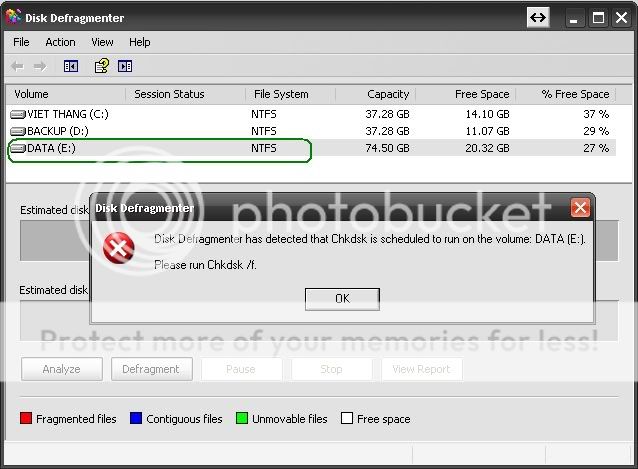
Task: Click the Help question mark toolbar icon
Action: tap(101, 66)
